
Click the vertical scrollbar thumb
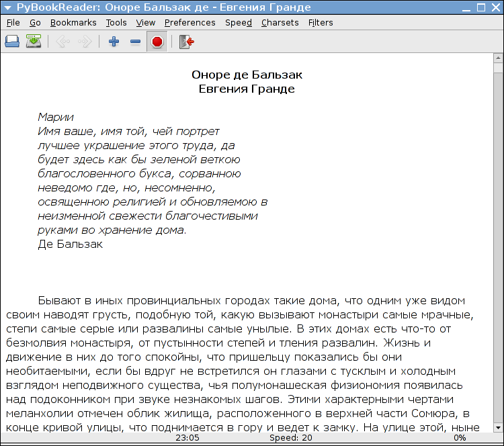tap(498, 68)
